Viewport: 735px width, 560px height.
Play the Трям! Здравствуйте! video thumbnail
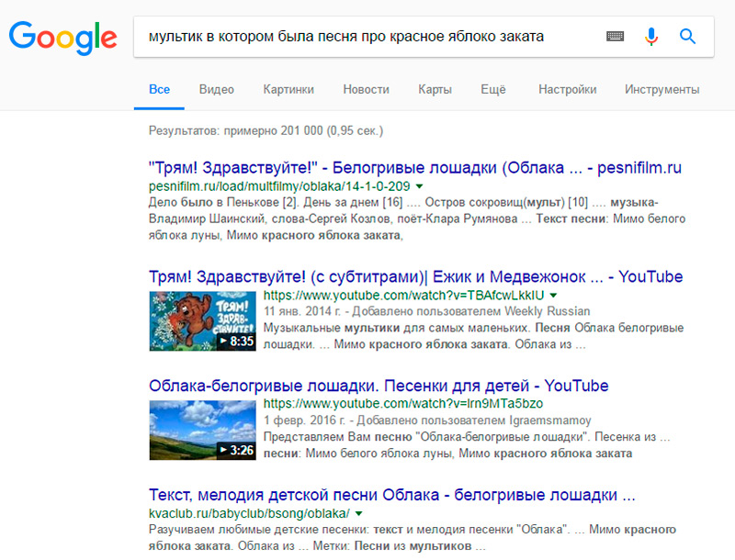(x=201, y=322)
